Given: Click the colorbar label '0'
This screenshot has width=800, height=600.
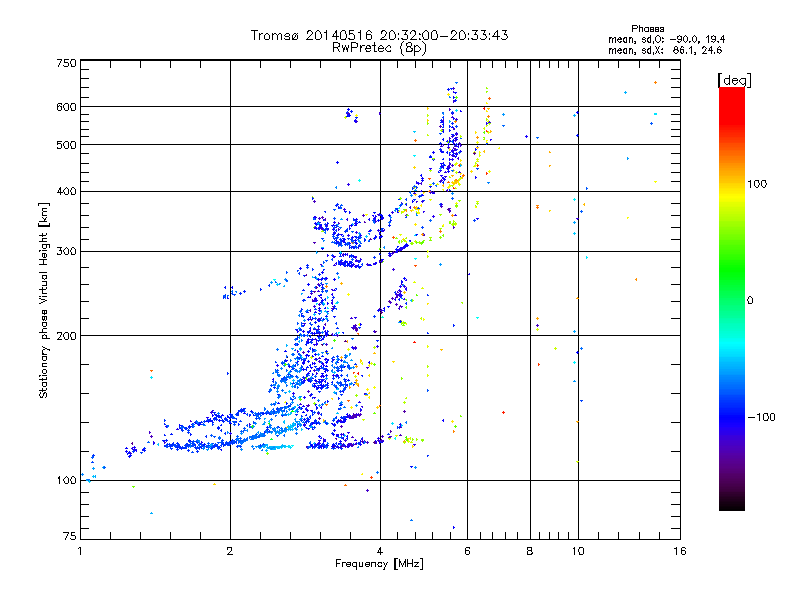Looking at the screenshot, I should click(750, 300).
